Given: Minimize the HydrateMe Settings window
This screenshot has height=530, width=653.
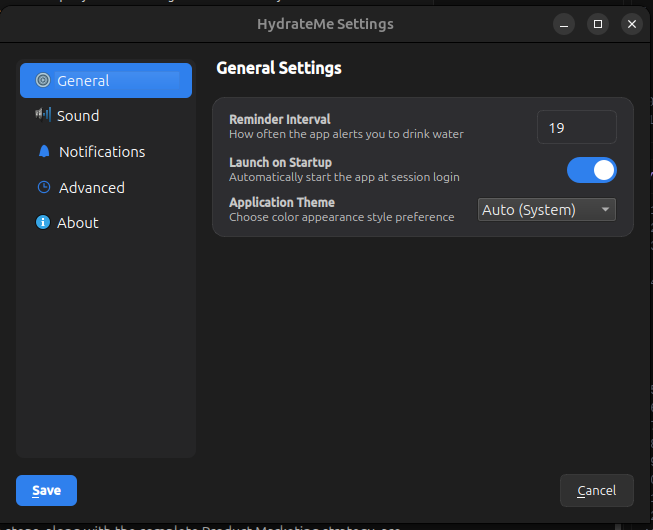Looking at the screenshot, I should tap(564, 24).
